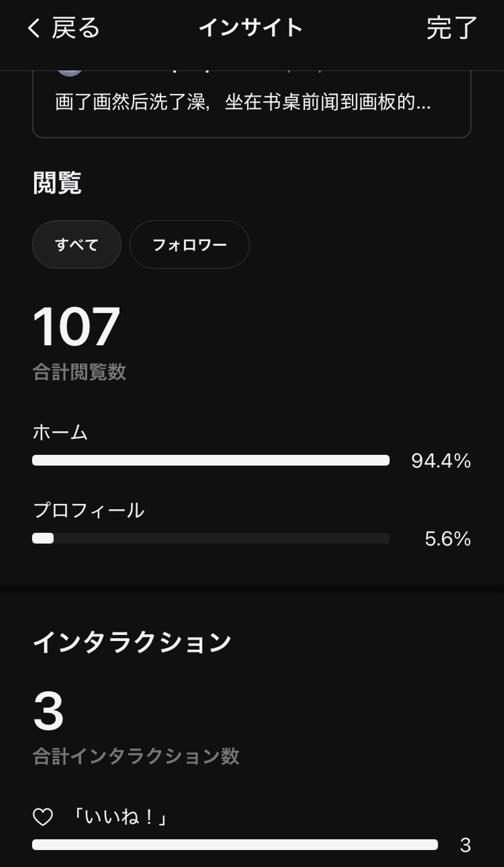The height and width of the screenshot is (867, 504).
Task: Click the 94.4% home percentage value
Action: (441, 461)
